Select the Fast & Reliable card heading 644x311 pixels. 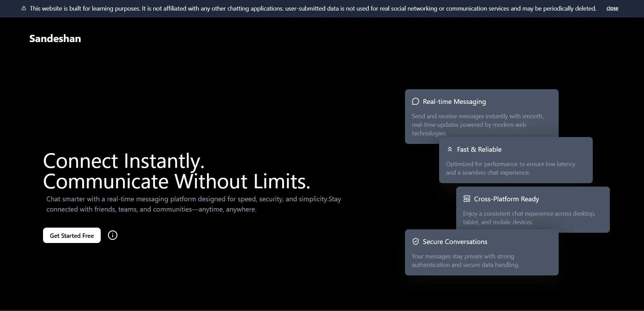pyautogui.click(x=479, y=149)
